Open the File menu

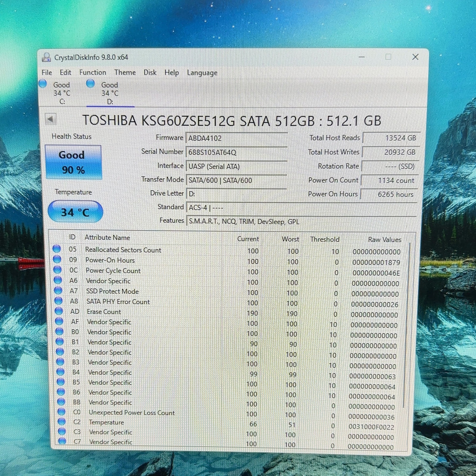click(x=47, y=73)
